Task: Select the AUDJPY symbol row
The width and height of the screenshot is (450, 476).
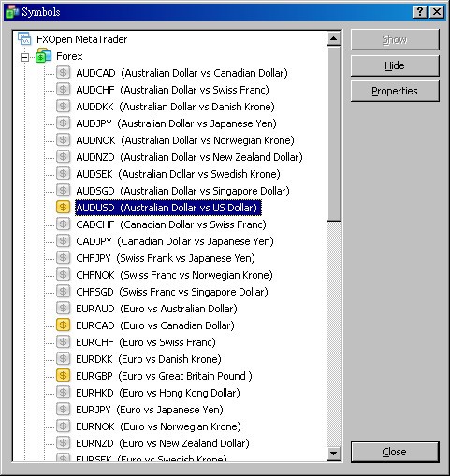Action: pyautogui.click(x=177, y=123)
